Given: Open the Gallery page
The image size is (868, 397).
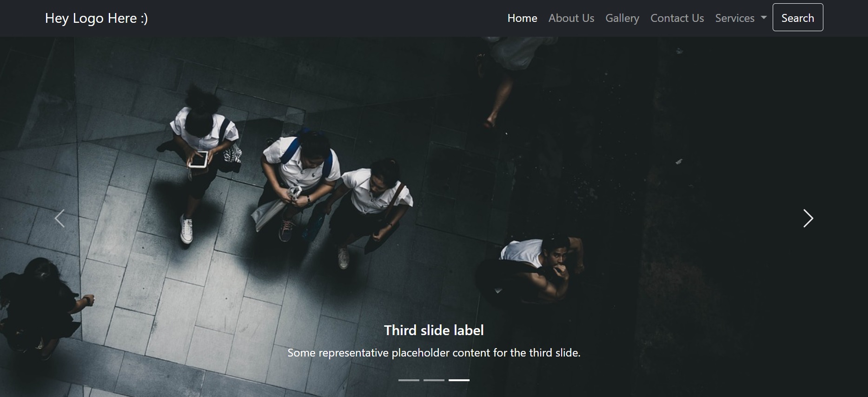Looking at the screenshot, I should 622,18.
